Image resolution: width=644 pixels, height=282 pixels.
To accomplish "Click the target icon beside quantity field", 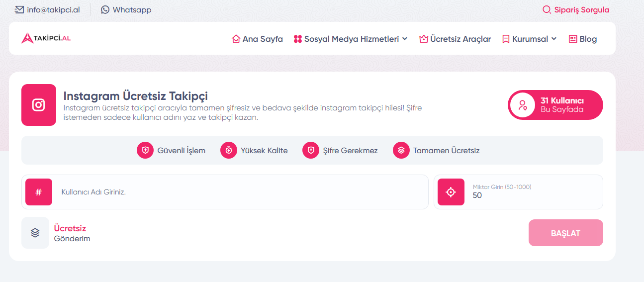I will point(451,192).
